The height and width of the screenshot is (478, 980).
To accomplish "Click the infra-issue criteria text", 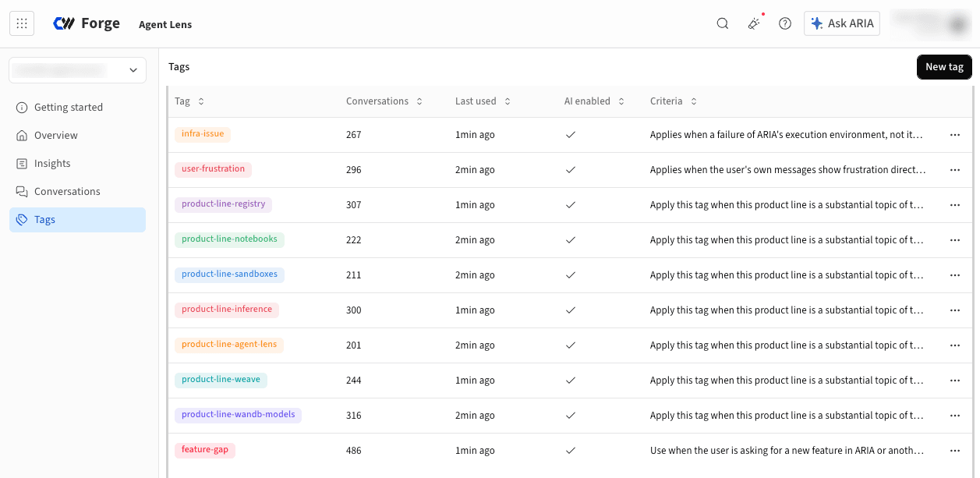I will [x=788, y=135].
